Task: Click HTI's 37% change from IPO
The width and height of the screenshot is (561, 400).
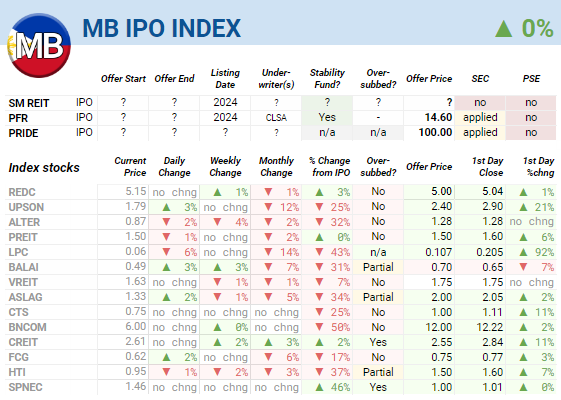Action: pos(340,373)
